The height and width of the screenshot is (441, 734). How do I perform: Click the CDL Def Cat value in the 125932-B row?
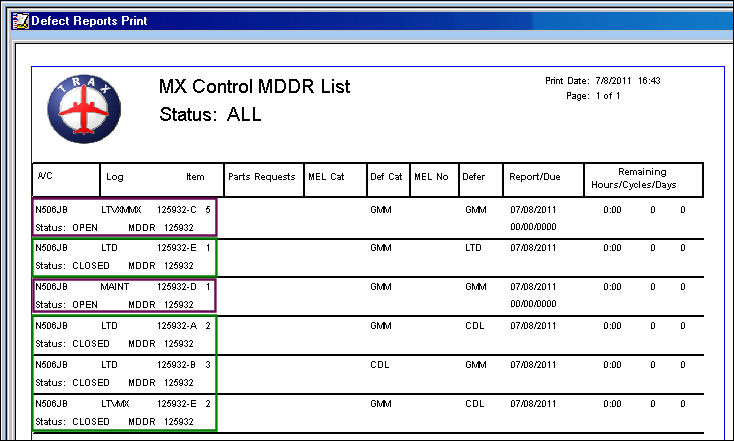click(x=380, y=365)
